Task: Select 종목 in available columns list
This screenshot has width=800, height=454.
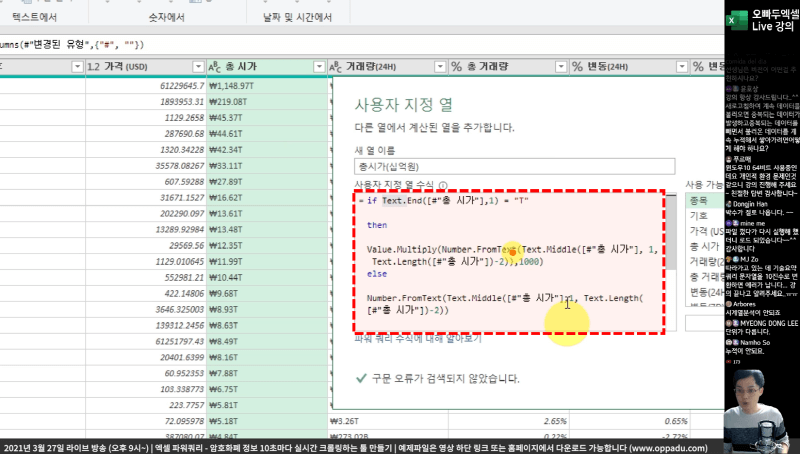Action: 698,201
